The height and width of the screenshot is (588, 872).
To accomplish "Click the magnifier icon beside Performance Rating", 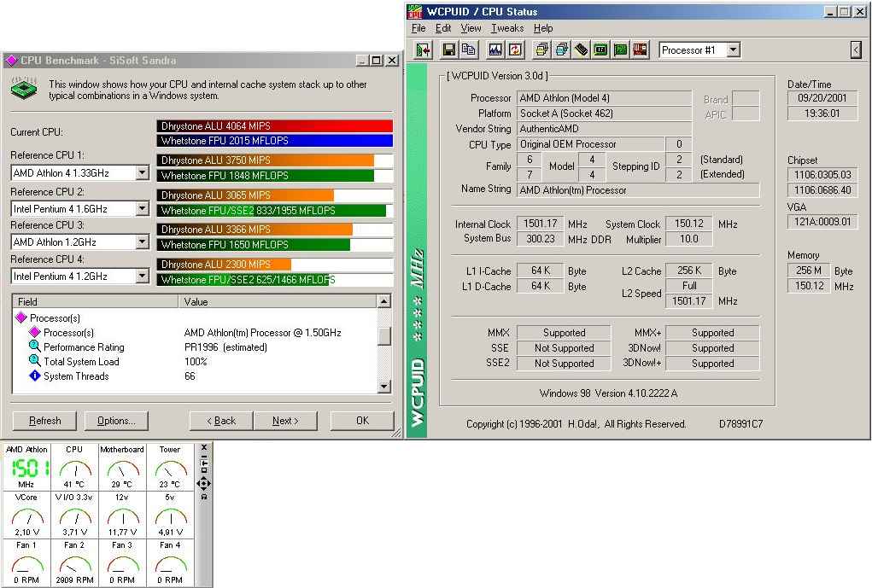I will 34,346.
